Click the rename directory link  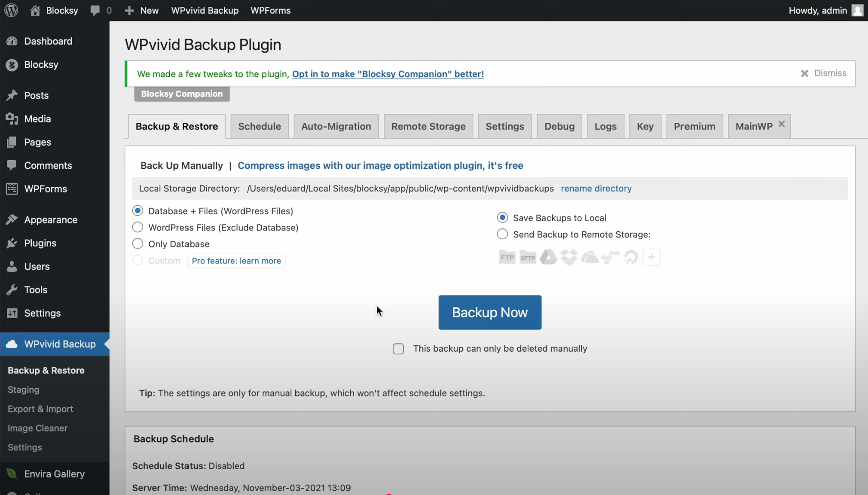(x=596, y=188)
